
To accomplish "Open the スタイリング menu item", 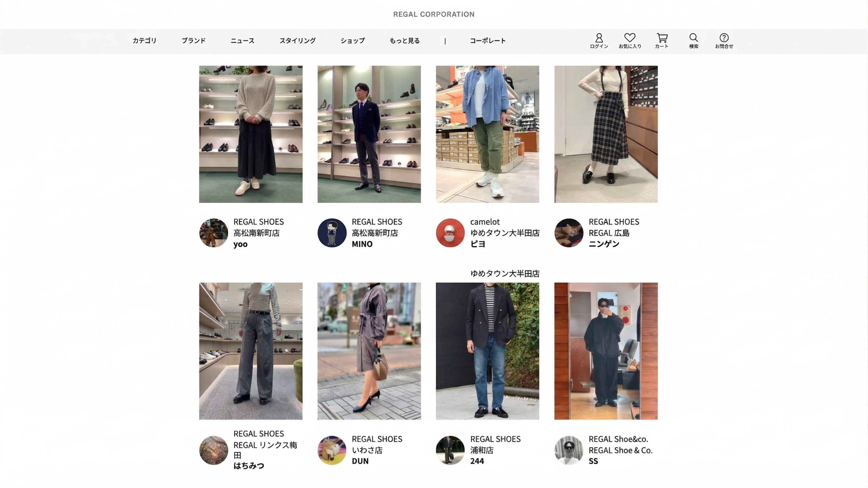I will pos(297,41).
